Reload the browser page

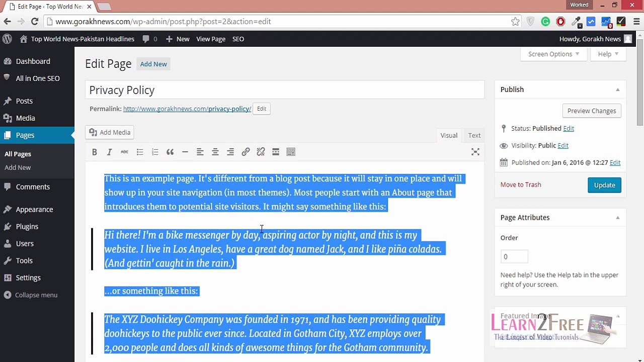(x=35, y=22)
